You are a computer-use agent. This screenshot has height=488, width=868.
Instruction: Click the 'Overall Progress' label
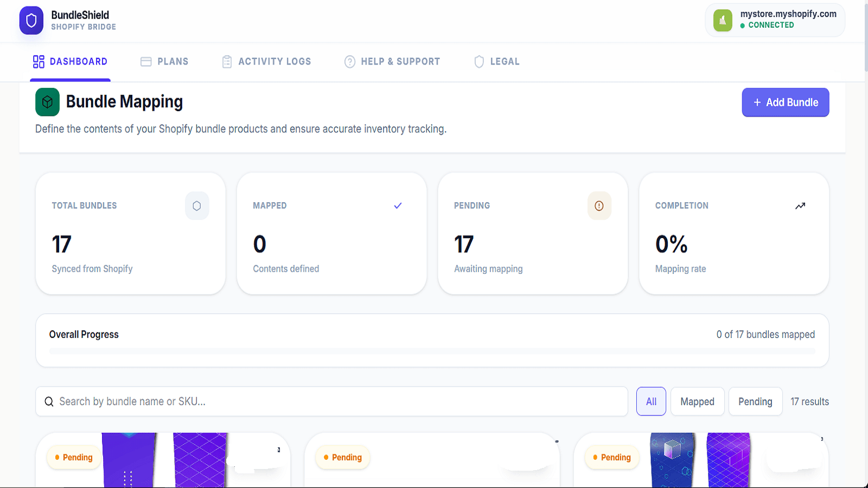tap(84, 335)
